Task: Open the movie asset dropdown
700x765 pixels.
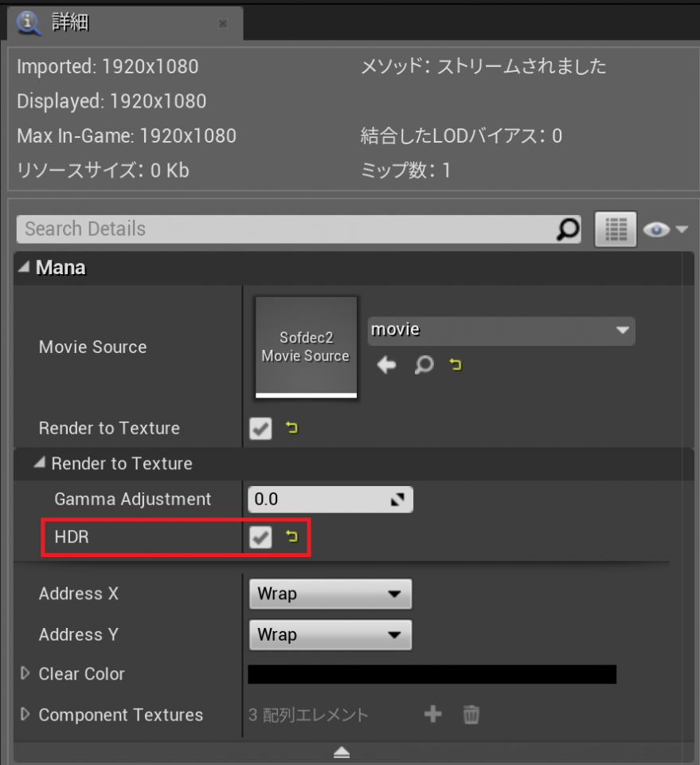Action: point(501,331)
